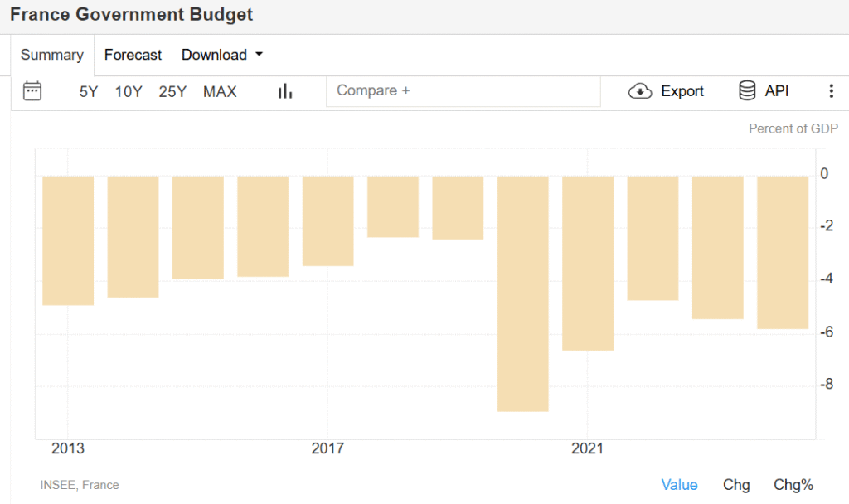
Task: Click the Export text label
Action: [682, 91]
